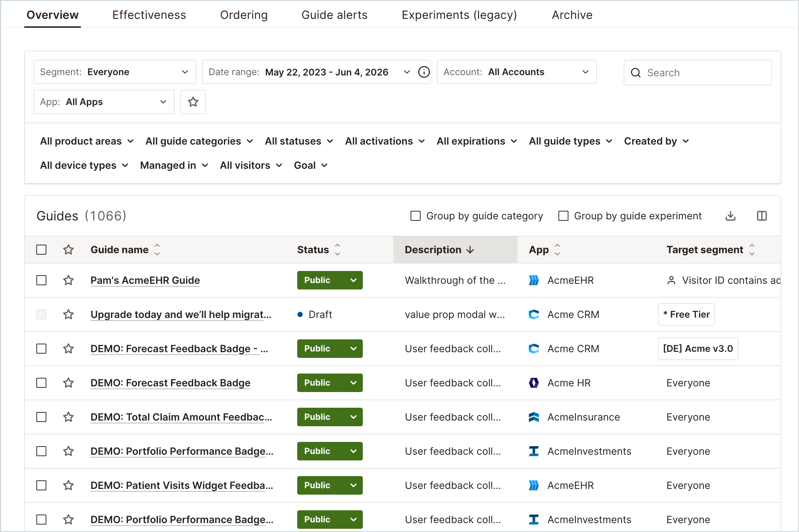Open the App: All Apps dropdown
The width and height of the screenshot is (799, 532).
104,102
